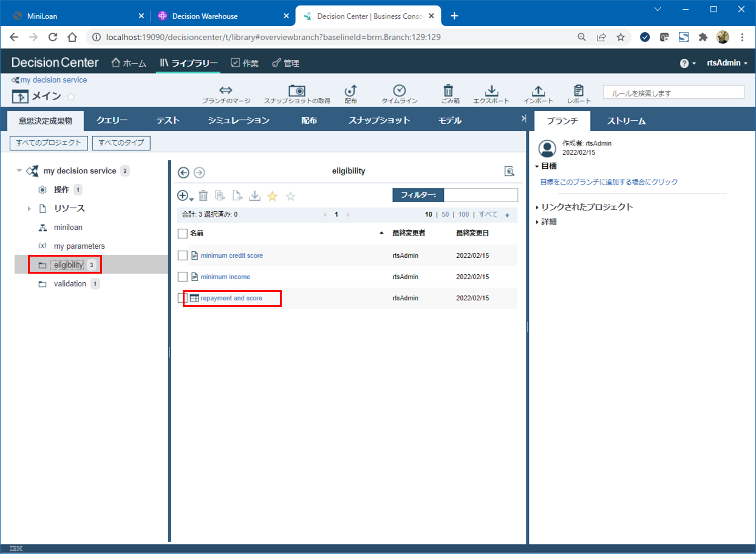Switch to the クエリー tab

112,120
